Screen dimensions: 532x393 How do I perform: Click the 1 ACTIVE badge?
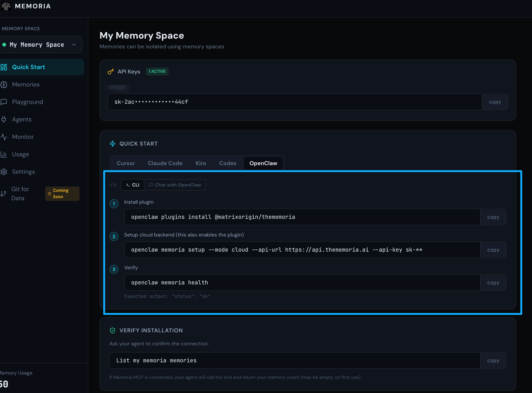(157, 71)
